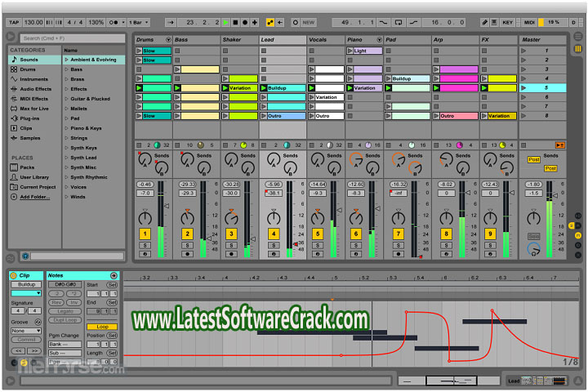Expand the Ambient & Evolving folder
Screen dimensions: 588x392
pos(67,60)
